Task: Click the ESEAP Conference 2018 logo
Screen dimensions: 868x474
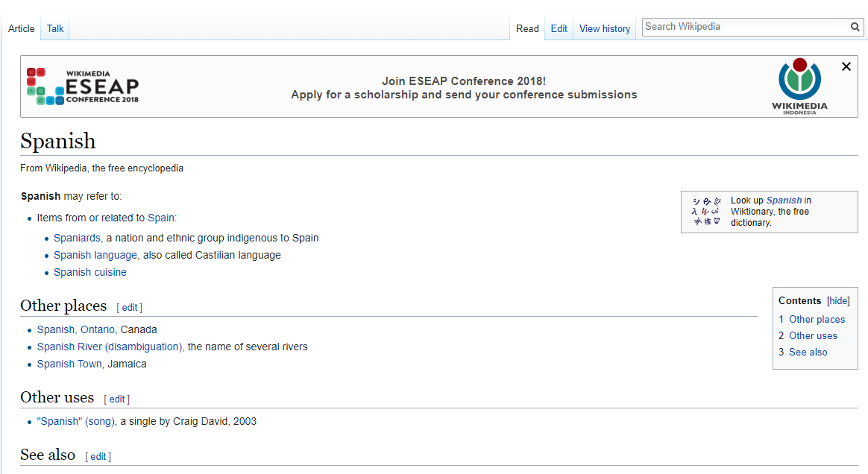Action: pos(83,86)
